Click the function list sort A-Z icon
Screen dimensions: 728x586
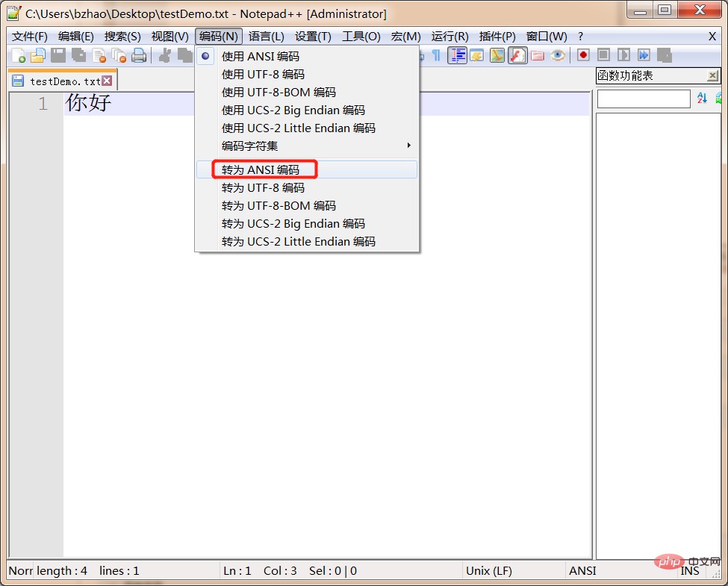[x=702, y=98]
